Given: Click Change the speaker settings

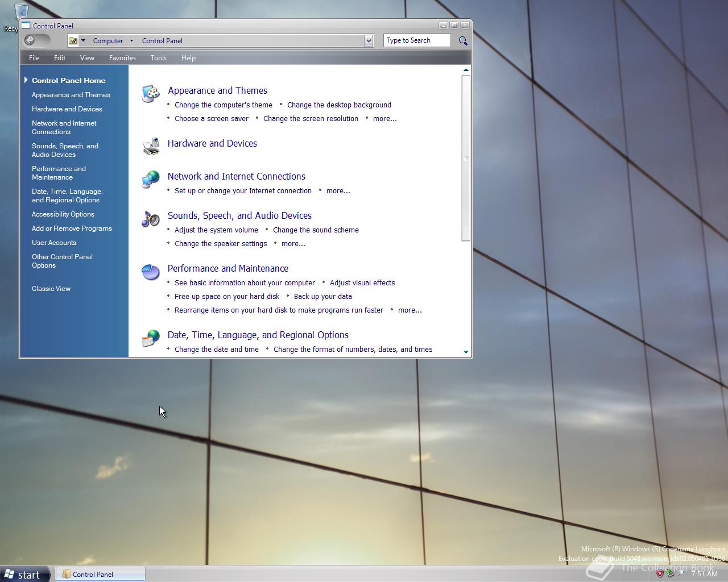Looking at the screenshot, I should (221, 244).
